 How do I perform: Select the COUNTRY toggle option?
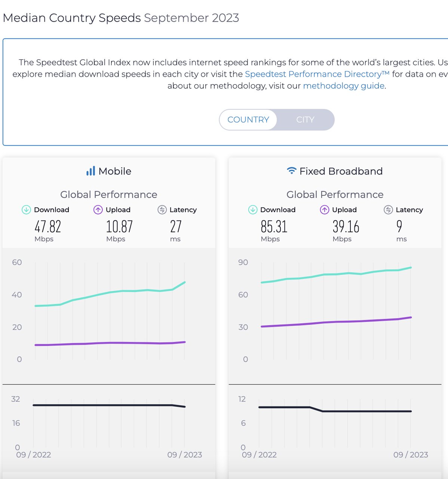pyautogui.click(x=248, y=120)
